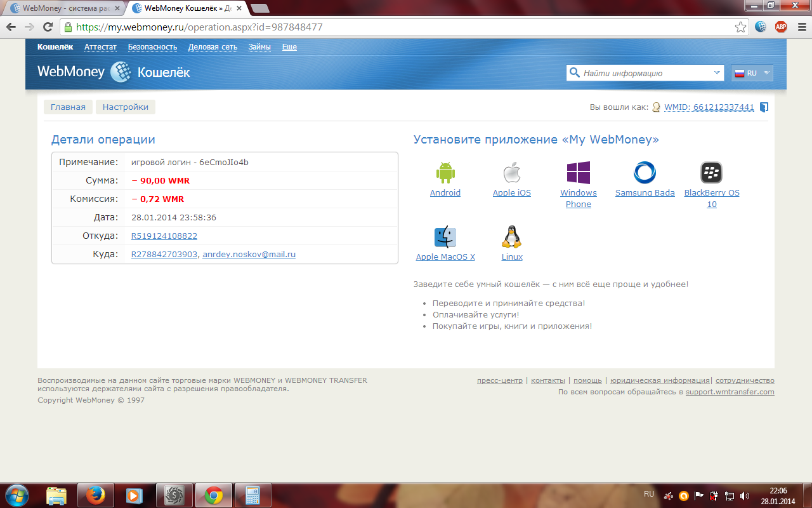Open the Кошелёк menu item
812x508 pixels.
pyautogui.click(x=55, y=47)
